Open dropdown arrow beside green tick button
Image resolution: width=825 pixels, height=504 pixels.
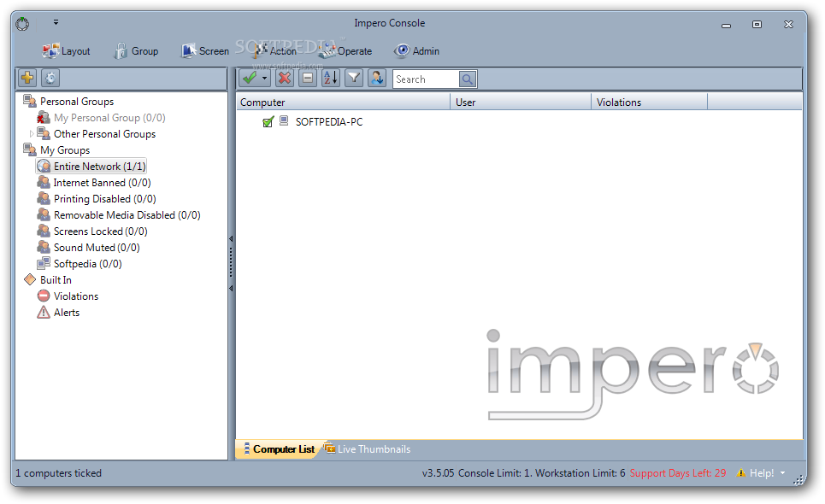pos(265,79)
